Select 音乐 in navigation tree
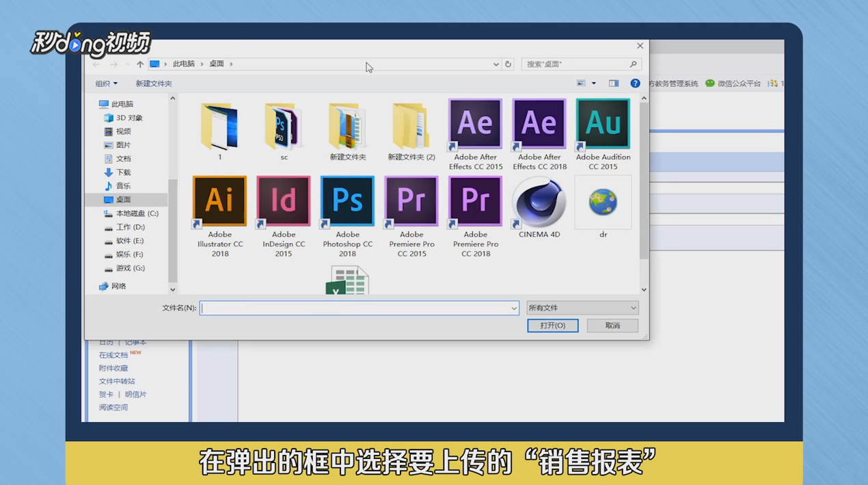 point(118,186)
